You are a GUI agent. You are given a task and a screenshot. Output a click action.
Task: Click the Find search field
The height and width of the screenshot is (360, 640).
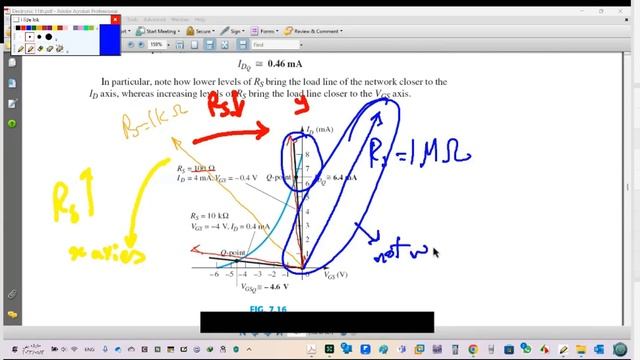tap(276, 44)
